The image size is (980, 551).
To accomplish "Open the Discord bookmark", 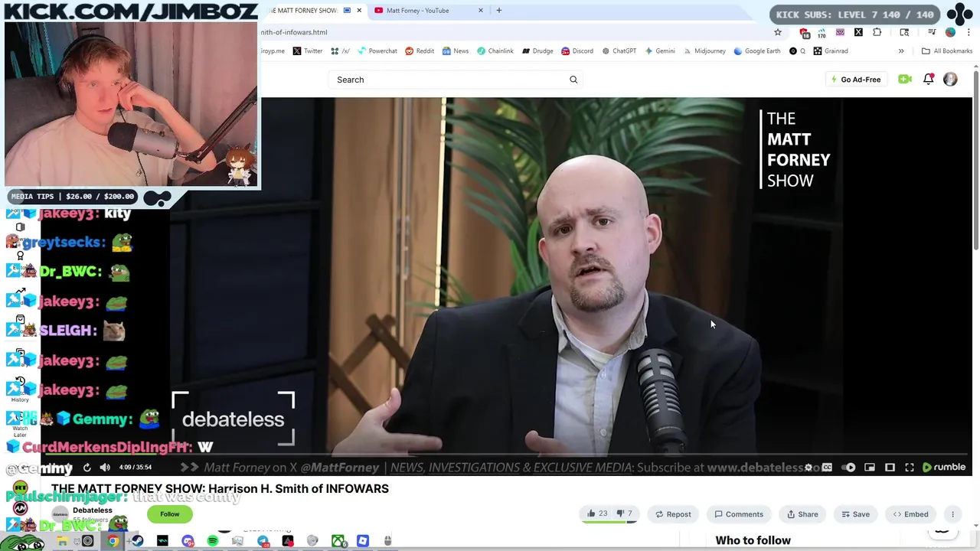I will 577,51.
